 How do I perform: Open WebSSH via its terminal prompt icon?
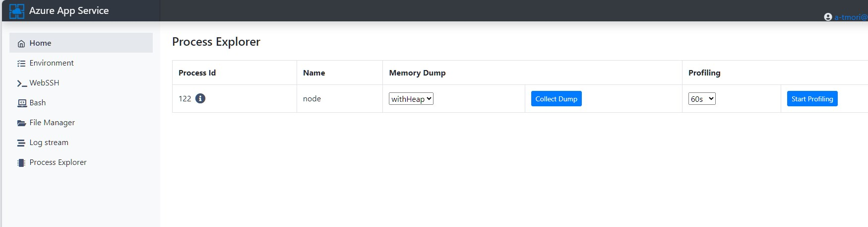pyautogui.click(x=21, y=83)
